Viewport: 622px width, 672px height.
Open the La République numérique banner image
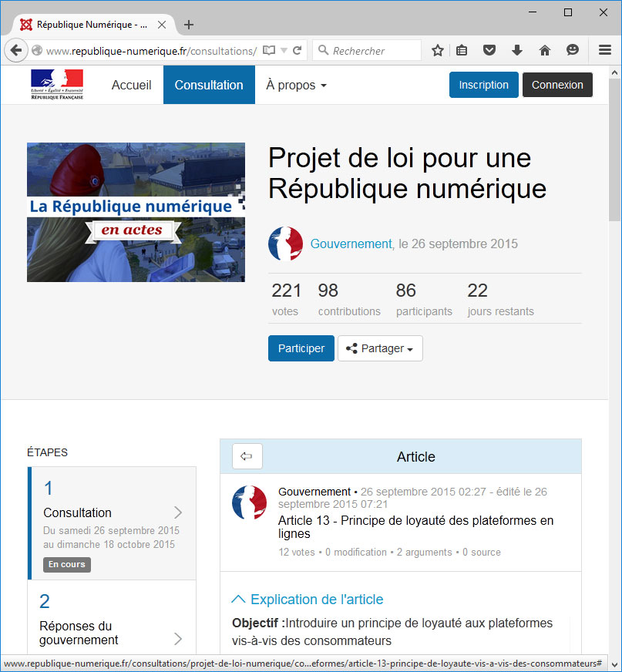[136, 212]
